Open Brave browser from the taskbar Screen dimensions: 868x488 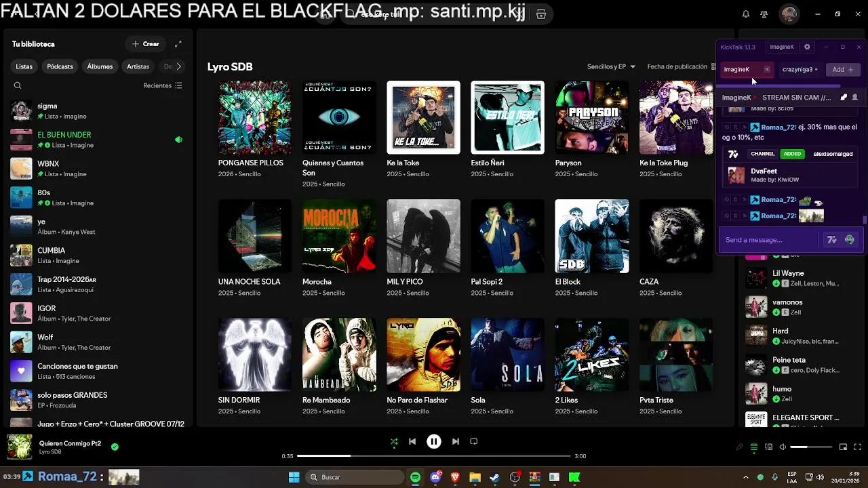(x=455, y=477)
